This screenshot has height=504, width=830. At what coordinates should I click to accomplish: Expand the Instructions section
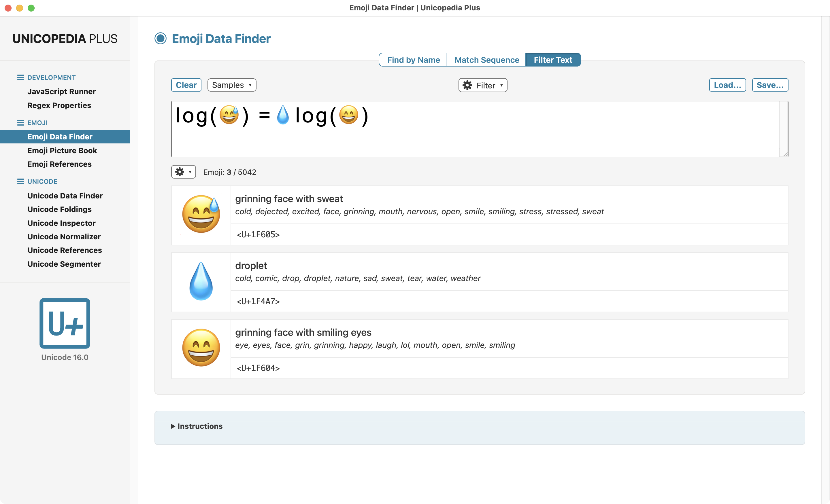[x=197, y=426]
